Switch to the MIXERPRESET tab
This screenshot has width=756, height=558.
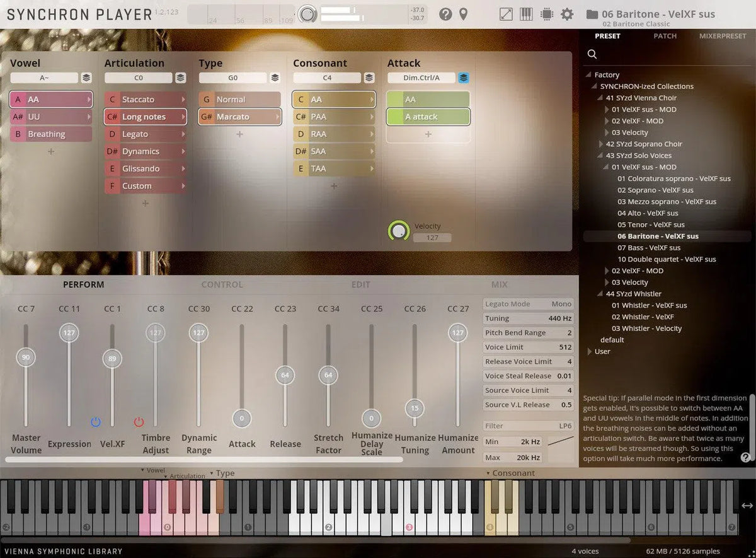[722, 36]
